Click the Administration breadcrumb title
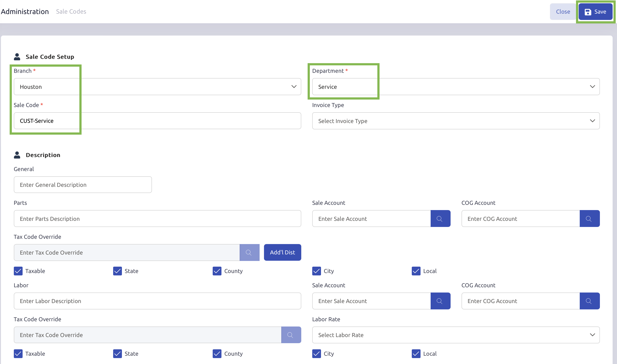 click(x=25, y=12)
